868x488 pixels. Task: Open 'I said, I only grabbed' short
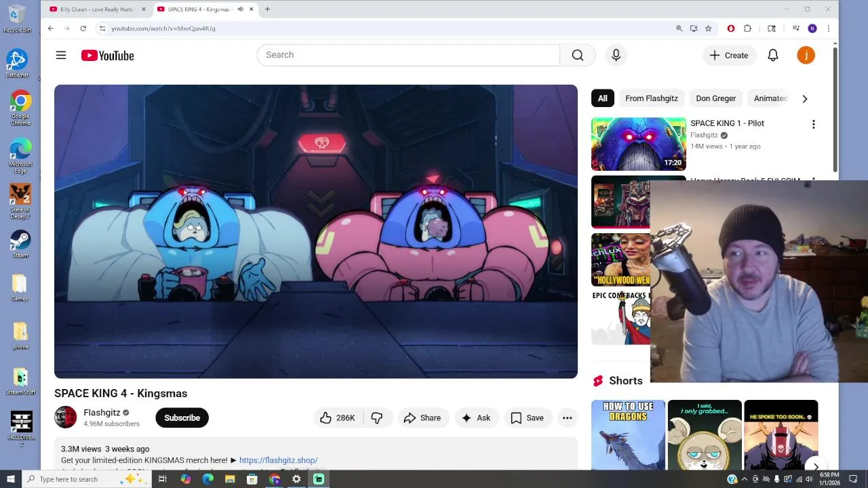pyautogui.click(x=705, y=434)
